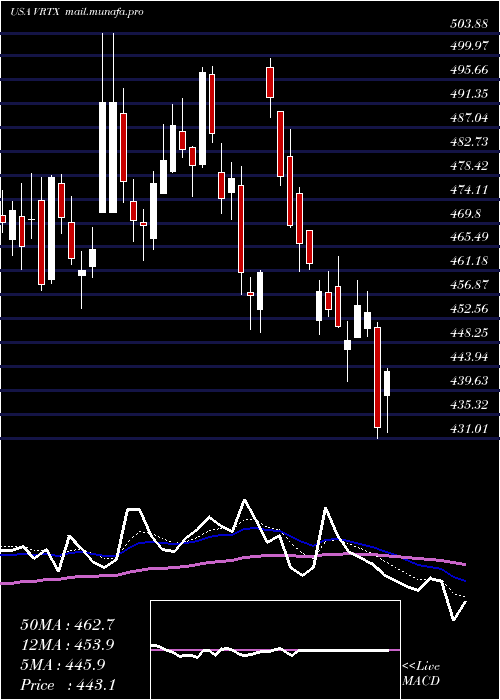Select the 456.87 price axis label
The image size is (500, 700).
(x=468, y=285)
